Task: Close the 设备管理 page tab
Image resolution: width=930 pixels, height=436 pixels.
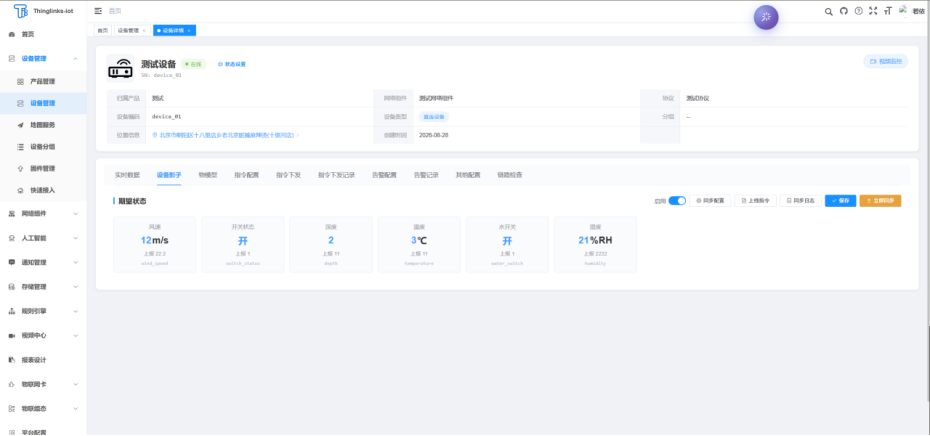Action: click(144, 30)
